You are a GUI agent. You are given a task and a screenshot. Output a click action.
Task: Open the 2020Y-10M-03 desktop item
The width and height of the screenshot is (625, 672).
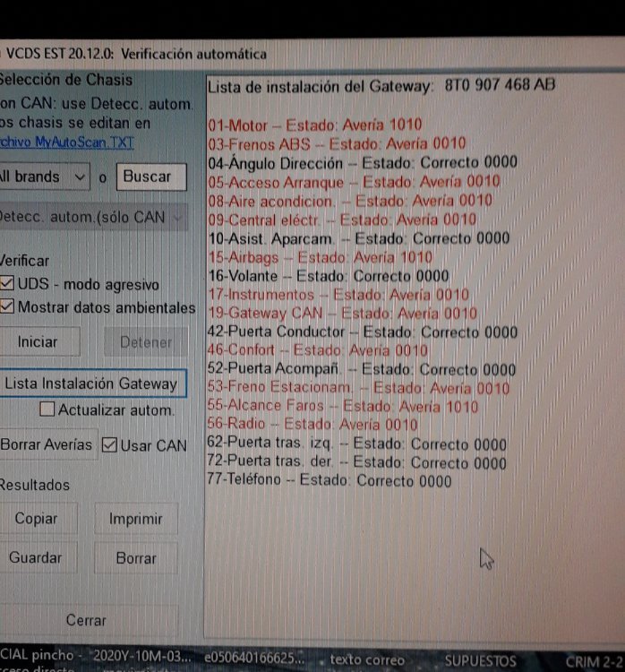141,656
